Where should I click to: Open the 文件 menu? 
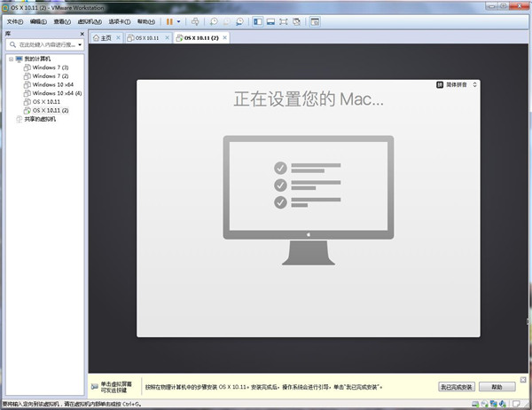coord(15,21)
